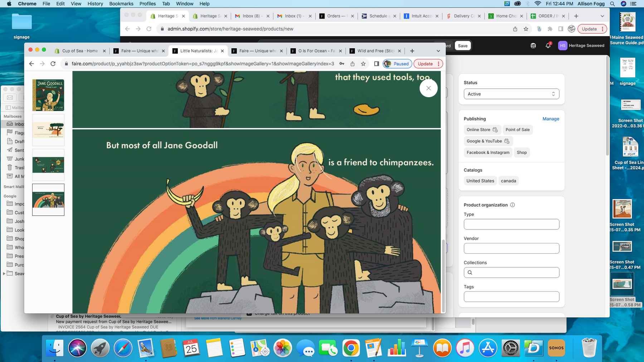
Task: Select the green chimp page thumbnail
Action: point(48,165)
